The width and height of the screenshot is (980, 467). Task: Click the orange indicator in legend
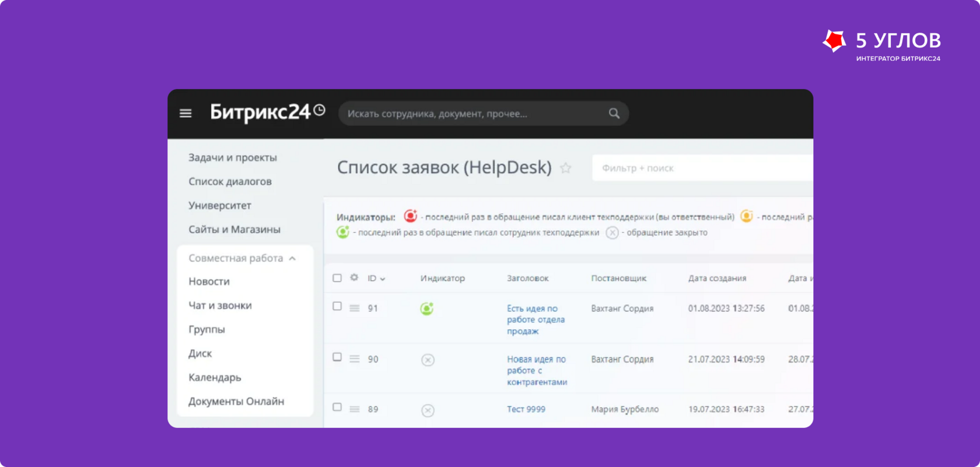pos(747,216)
